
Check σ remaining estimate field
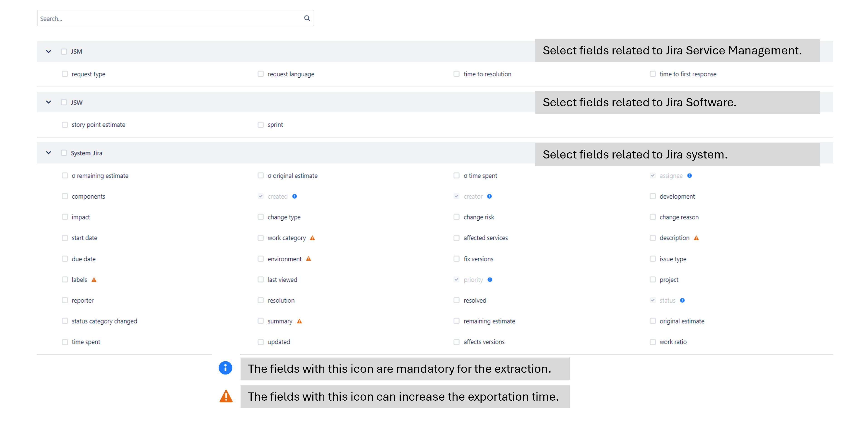click(65, 175)
